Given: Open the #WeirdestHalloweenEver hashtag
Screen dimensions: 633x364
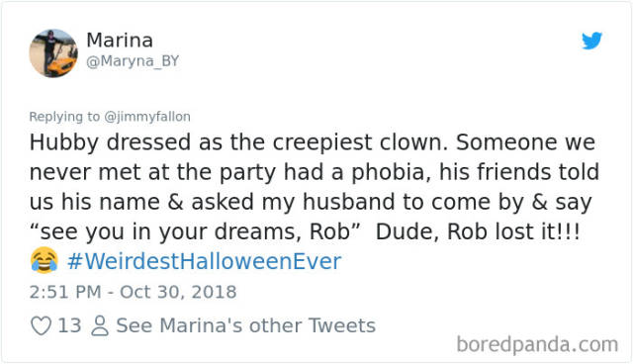Looking at the screenshot, I should (x=205, y=261).
